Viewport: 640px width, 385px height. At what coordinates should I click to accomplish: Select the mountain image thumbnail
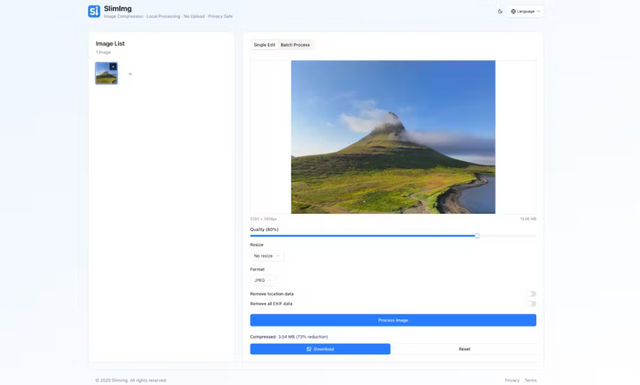pyautogui.click(x=106, y=73)
